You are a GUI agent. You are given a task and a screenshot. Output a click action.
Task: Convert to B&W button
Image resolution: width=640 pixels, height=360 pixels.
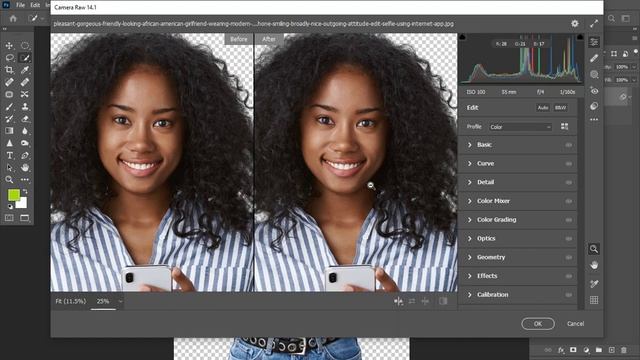tap(560, 108)
